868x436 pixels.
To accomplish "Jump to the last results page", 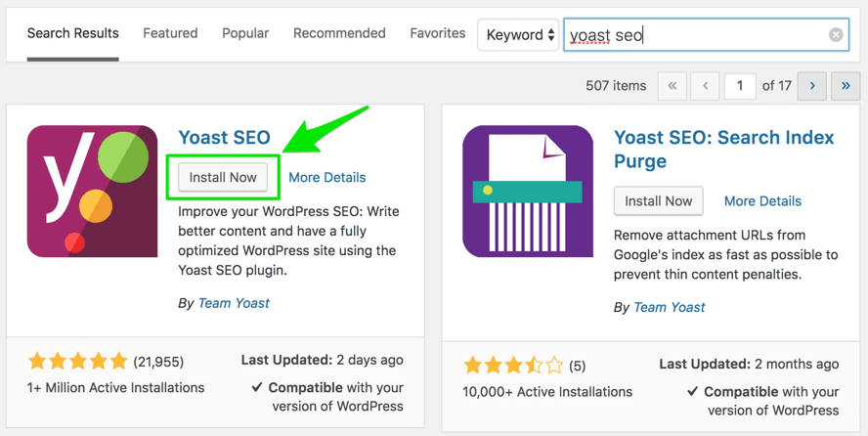I will (x=846, y=86).
